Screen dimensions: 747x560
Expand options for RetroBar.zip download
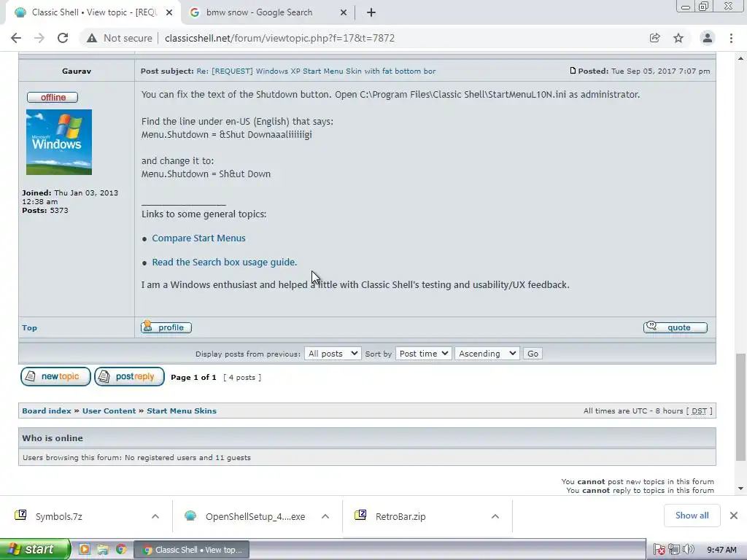tap(495, 516)
